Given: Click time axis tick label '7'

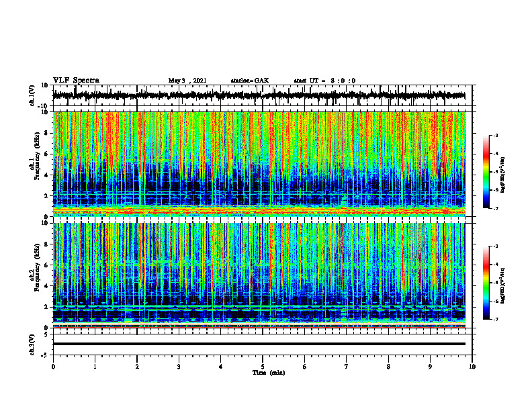Looking at the screenshot, I should point(347,367).
